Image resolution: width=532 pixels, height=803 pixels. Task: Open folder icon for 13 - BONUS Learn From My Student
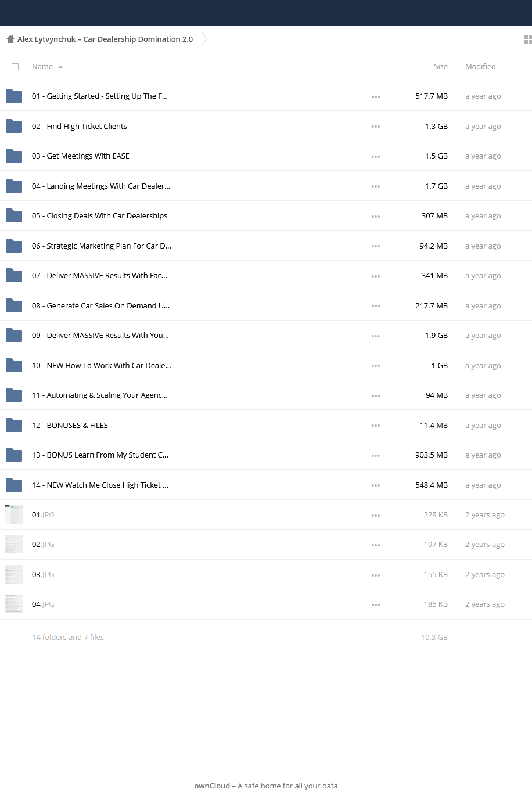click(14, 455)
